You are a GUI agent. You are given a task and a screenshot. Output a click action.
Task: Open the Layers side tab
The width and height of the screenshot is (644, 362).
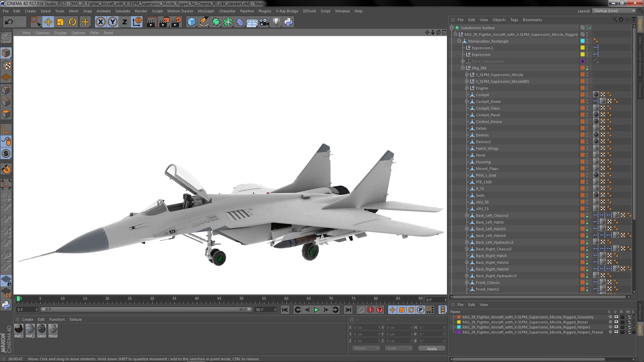[x=640, y=329]
